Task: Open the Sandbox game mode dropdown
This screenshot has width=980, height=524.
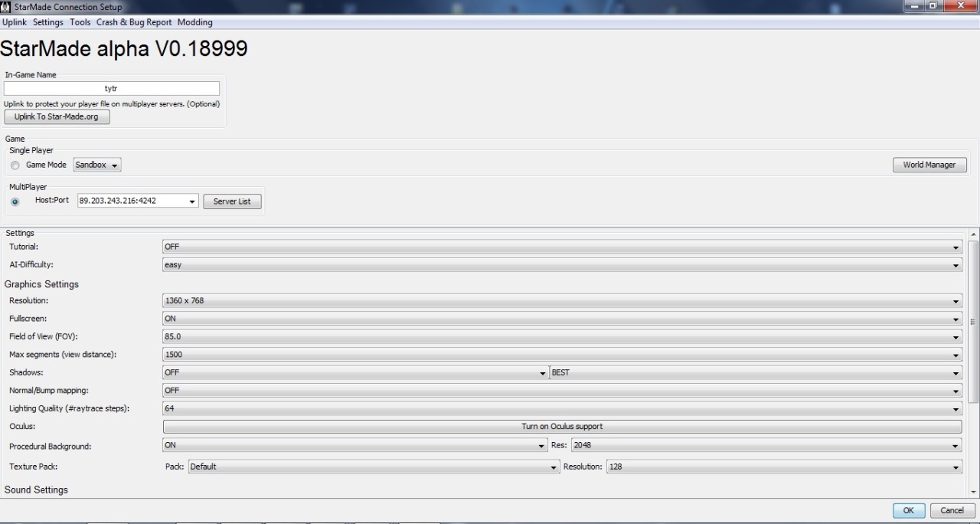Action: tap(97, 165)
